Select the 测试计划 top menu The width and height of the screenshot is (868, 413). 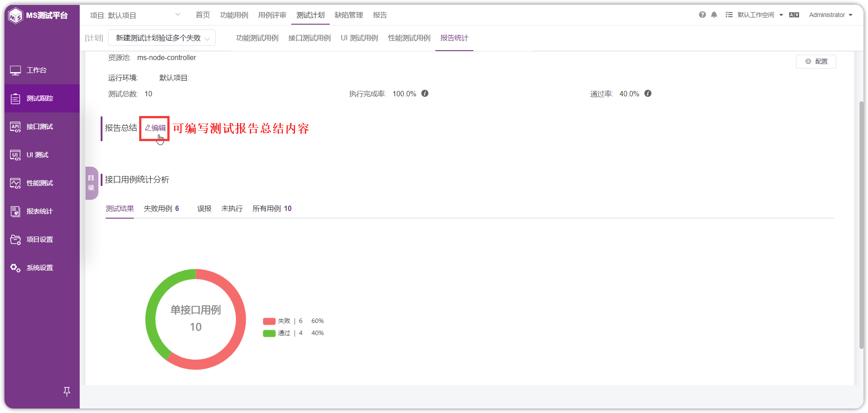pos(311,15)
